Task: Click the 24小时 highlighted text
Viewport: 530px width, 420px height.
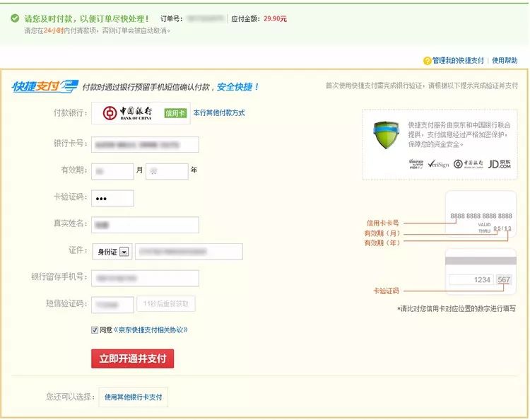Action: (x=54, y=31)
